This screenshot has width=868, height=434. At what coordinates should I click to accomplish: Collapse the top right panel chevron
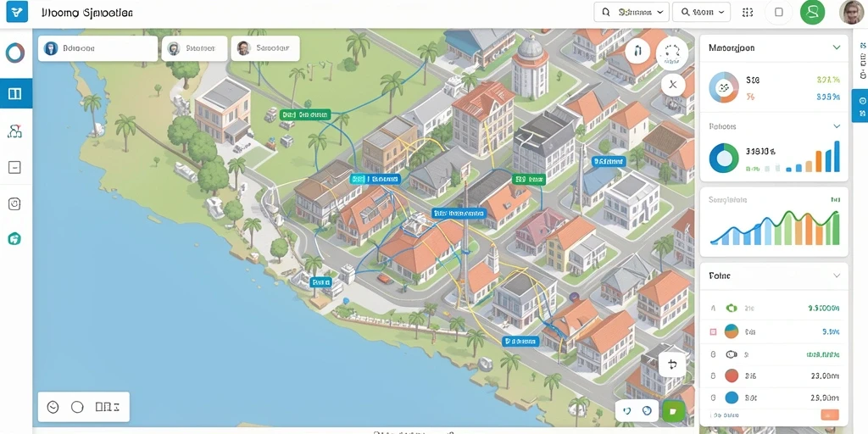pos(837,47)
